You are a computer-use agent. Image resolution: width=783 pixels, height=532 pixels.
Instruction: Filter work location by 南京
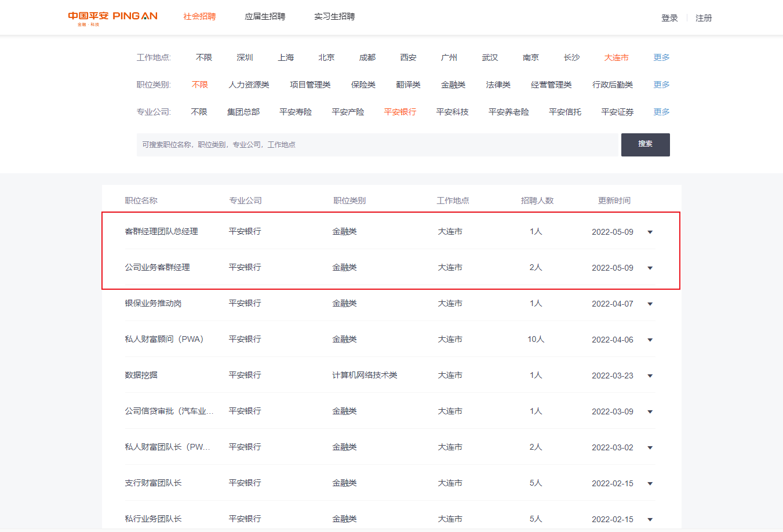point(531,57)
